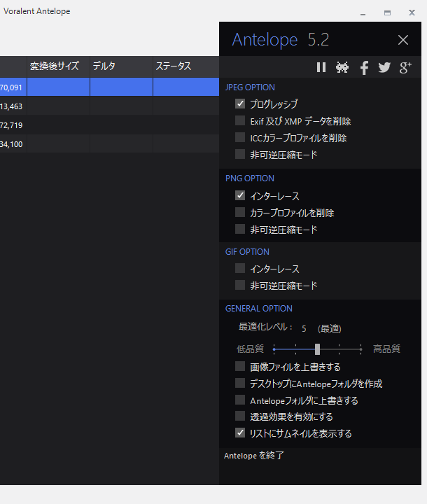This screenshot has width=427, height=504.
Task: Enable デスクトップにAntelopeフォルダを作成 checkbox
Action: click(240, 383)
